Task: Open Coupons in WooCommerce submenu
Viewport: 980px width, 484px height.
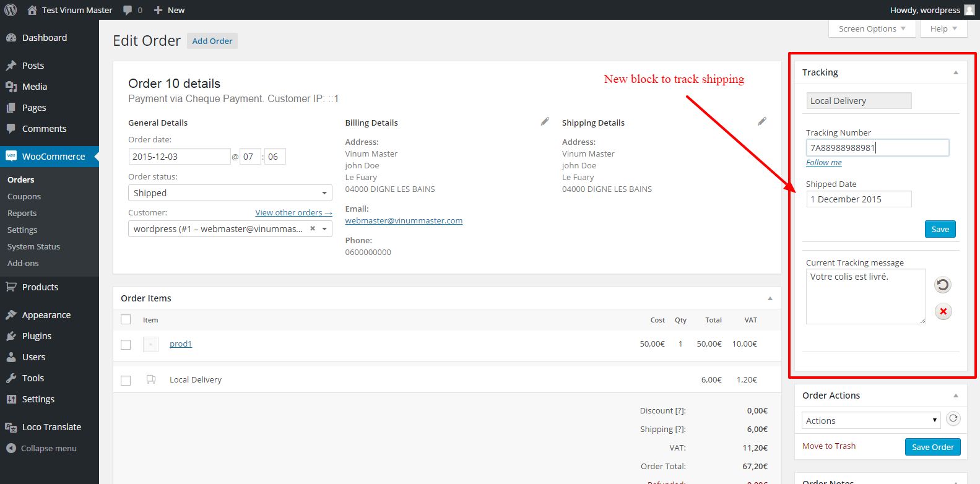Action: (24, 196)
